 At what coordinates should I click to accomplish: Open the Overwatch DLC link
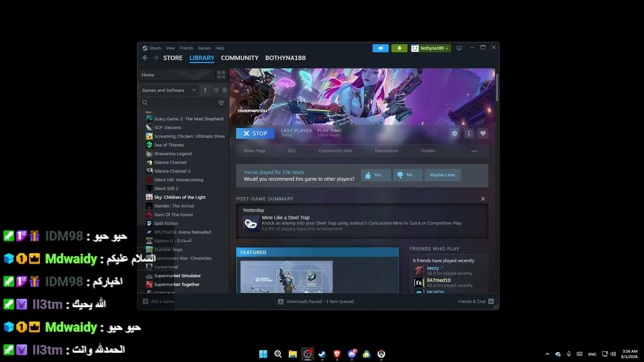tap(292, 151)
